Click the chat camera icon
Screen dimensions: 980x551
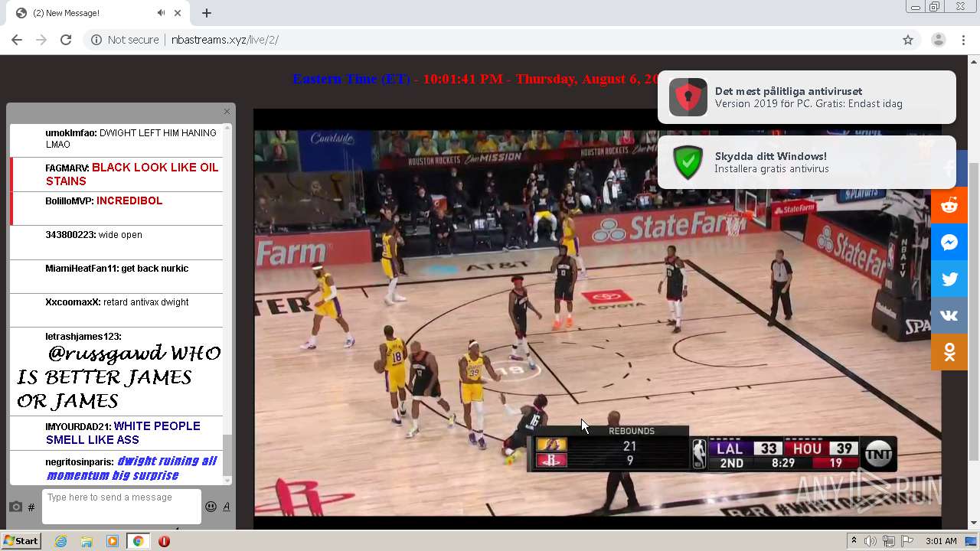coord(15,507)
